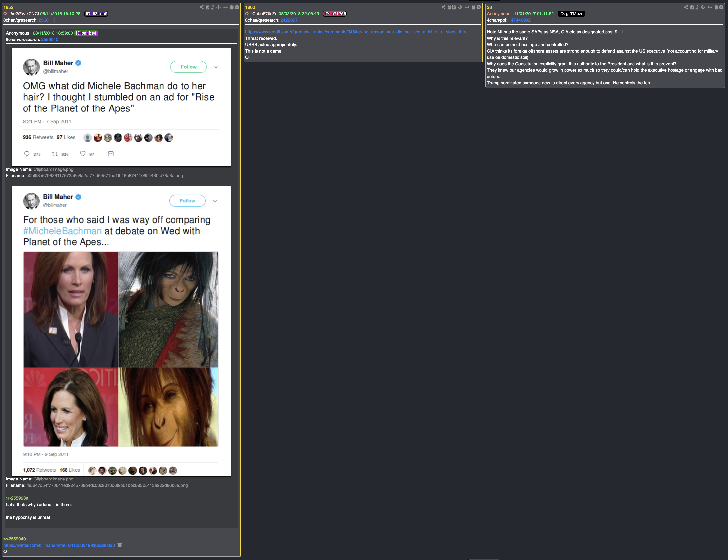Click Bill Maher's avatar on the first tweet
Viewport: 728px width, 560px height.
(x=31, y=67)
